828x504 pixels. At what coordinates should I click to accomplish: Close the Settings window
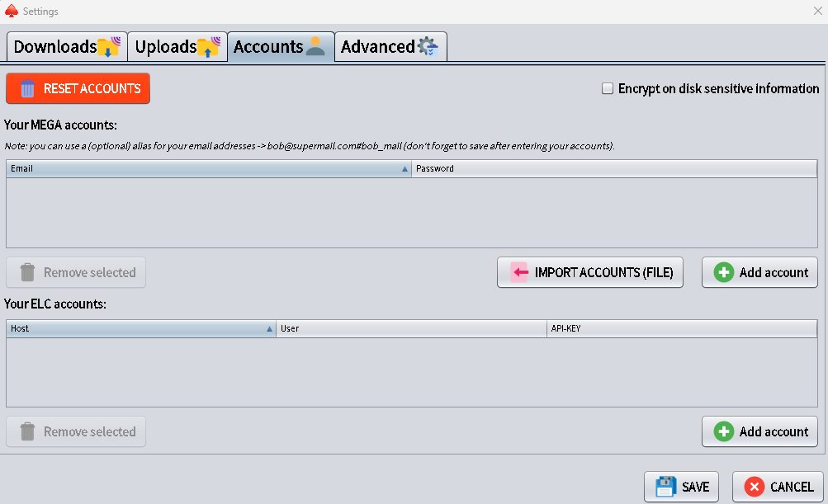817,11
